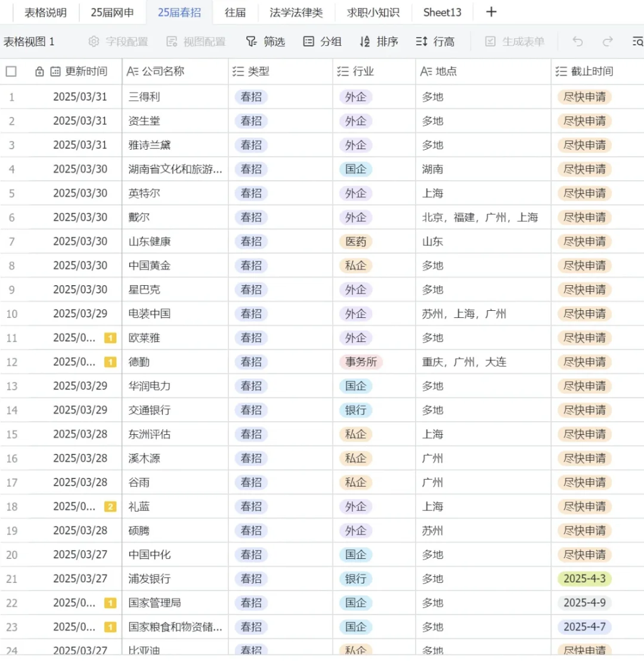Click the lock icon beside 更新时间
Viewport: 644px width, 661px height.
pyautogui.click(x=39, y=71)
